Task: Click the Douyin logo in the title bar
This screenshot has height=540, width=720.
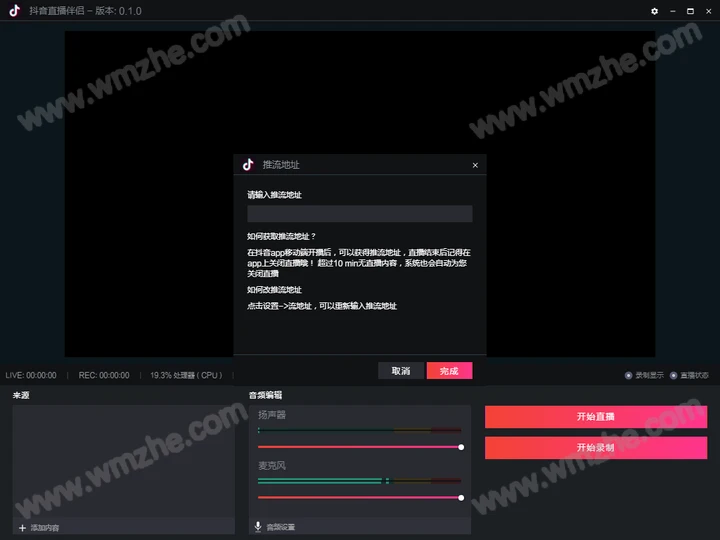Action: [14, 11]
